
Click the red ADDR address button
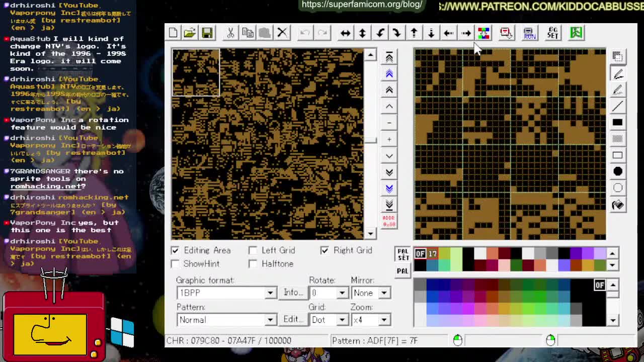coord(389,221)
